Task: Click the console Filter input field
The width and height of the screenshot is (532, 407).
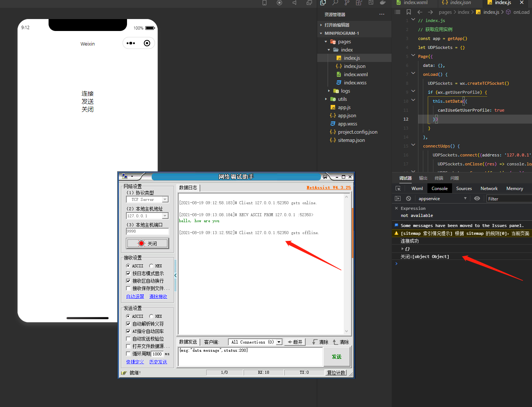Action: point(509,199)
